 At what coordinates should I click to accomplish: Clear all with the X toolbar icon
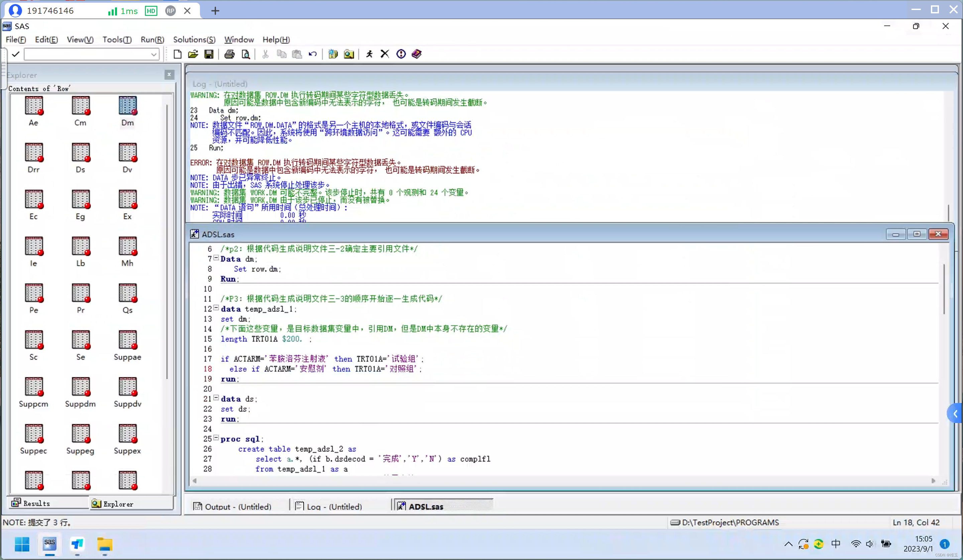[x=385, y=54]
